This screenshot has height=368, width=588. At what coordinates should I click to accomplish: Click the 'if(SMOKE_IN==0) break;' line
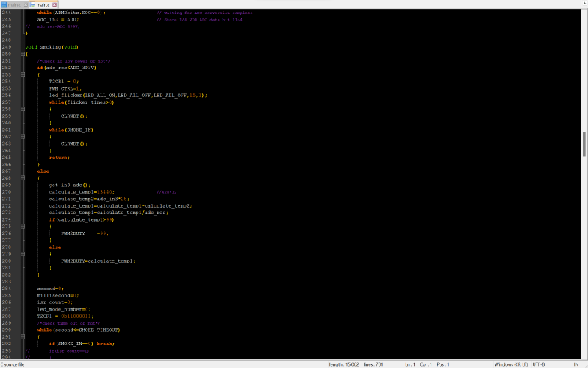[82, 344]
